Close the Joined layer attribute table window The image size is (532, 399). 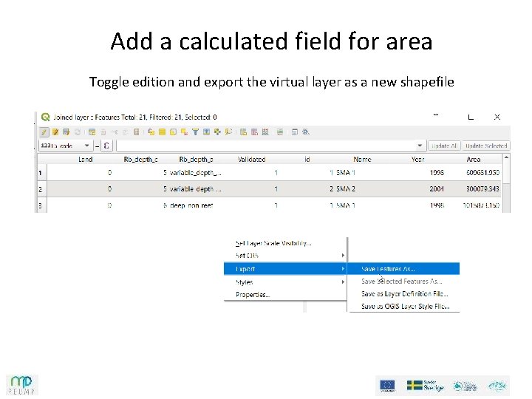(497, 117)
